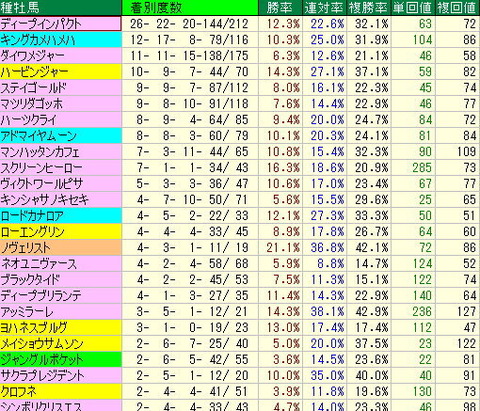Select the ステイゴールド sire cell
Screen dimensions: 480x411
(61, 88)
